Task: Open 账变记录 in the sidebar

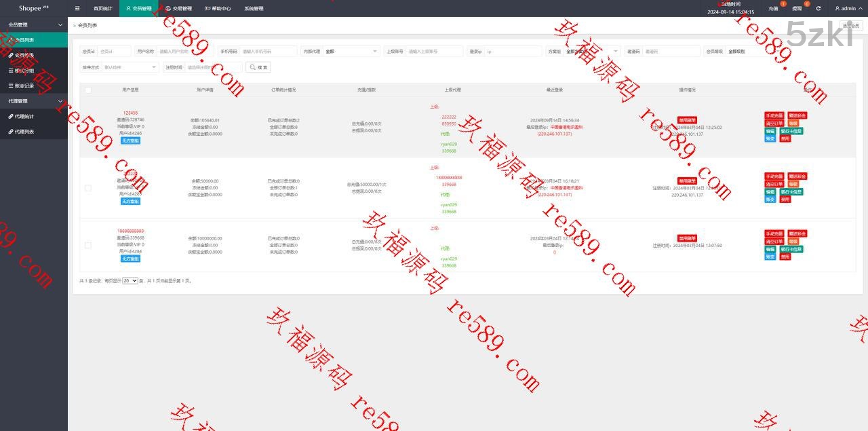Action: point(24,86)
